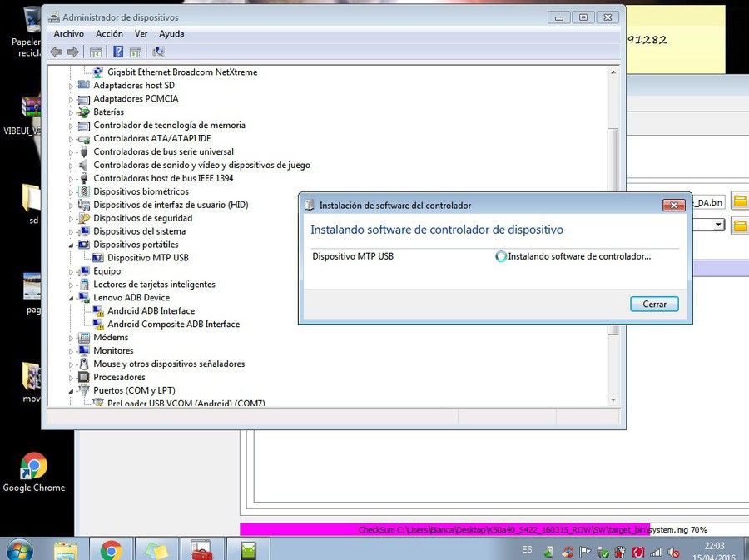Collapse the Dispositivos portátiles node
This screenshot has height=560, width=749.
(x=72, y=245)
